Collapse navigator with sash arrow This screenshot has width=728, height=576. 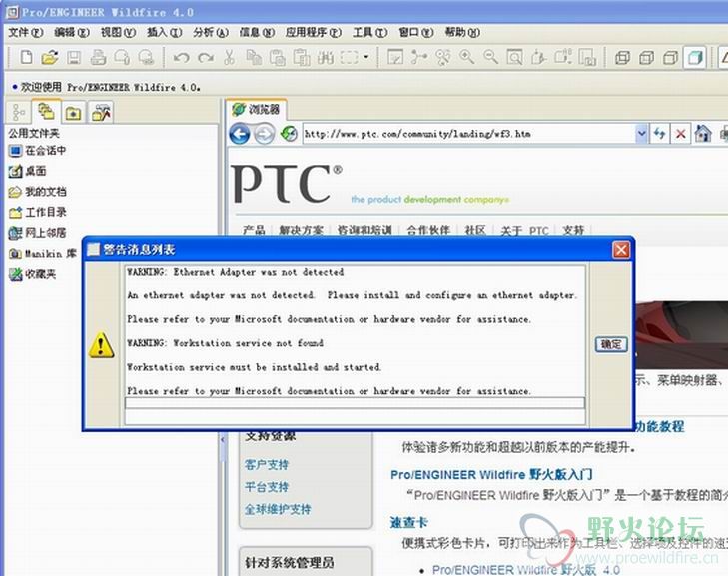[223, 439]
